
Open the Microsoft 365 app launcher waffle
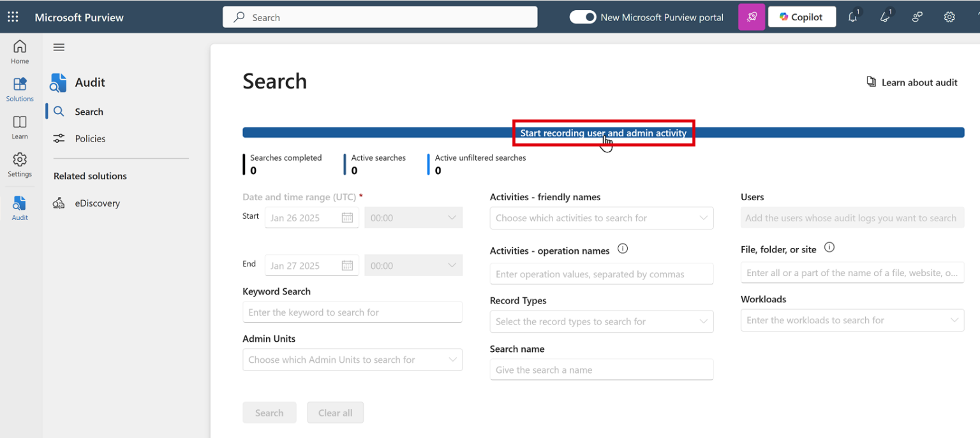tap(13, 17)
